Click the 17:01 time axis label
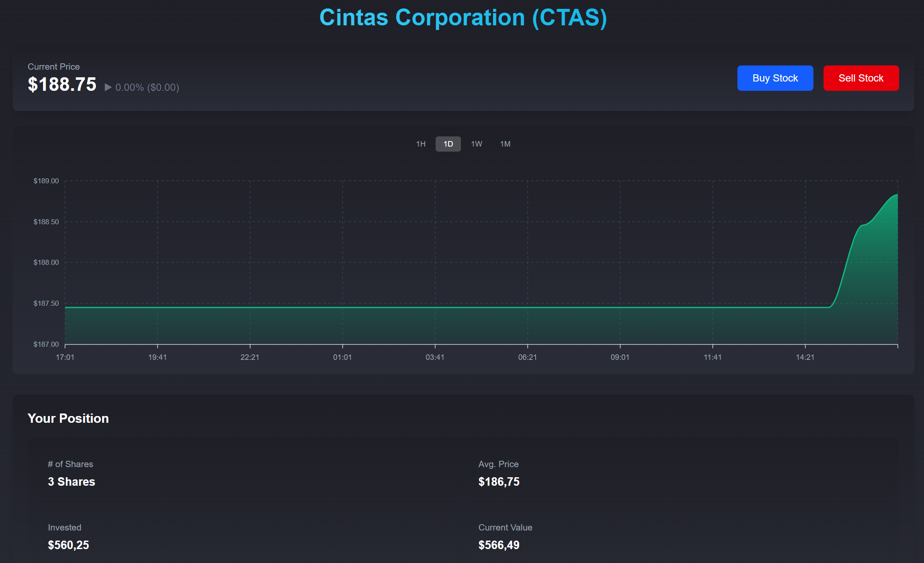 pos(65,357)
